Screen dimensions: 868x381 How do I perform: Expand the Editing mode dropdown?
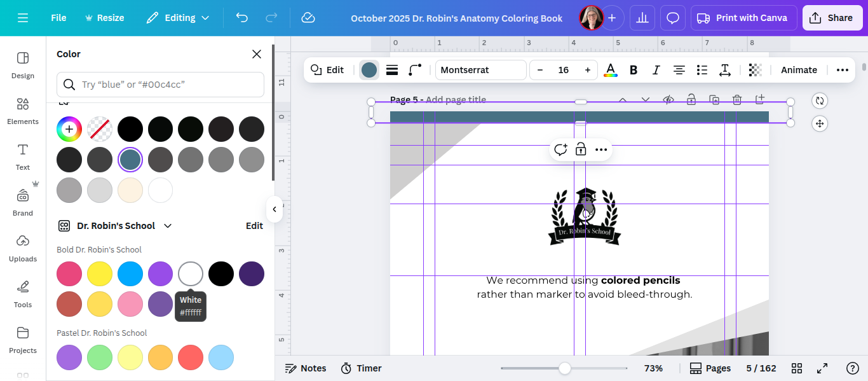tap(177, 18)
